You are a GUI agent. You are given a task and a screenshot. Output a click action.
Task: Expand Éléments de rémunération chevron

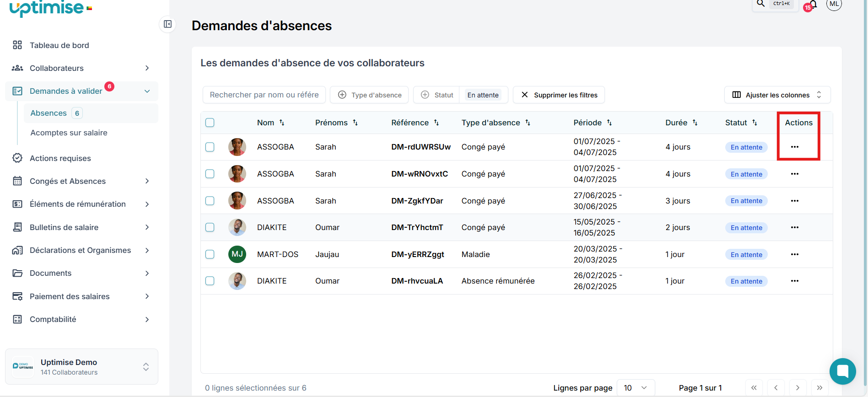[x=147, y=204]
